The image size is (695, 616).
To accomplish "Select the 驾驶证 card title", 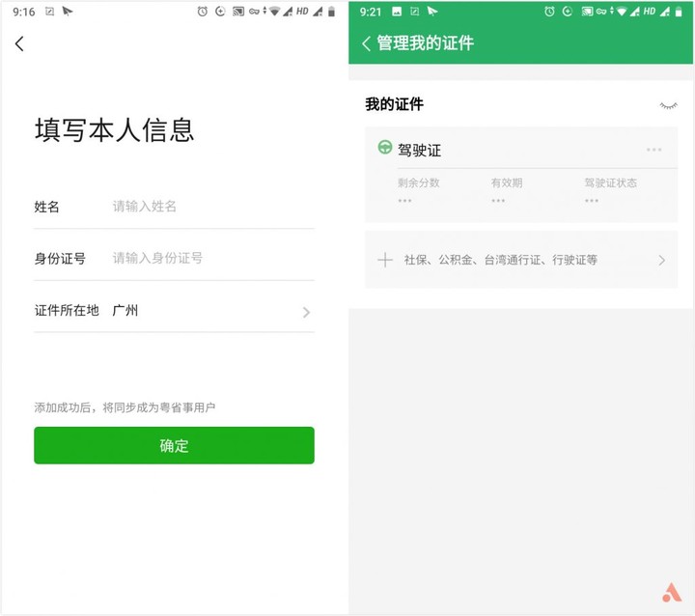I will point(419,151).
